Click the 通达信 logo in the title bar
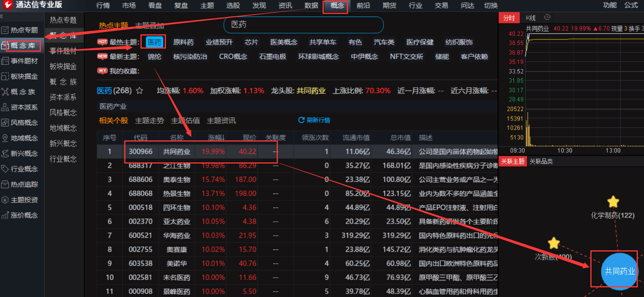Image resolution: width=644 pixels, height=297 pixels. [7, 5]
